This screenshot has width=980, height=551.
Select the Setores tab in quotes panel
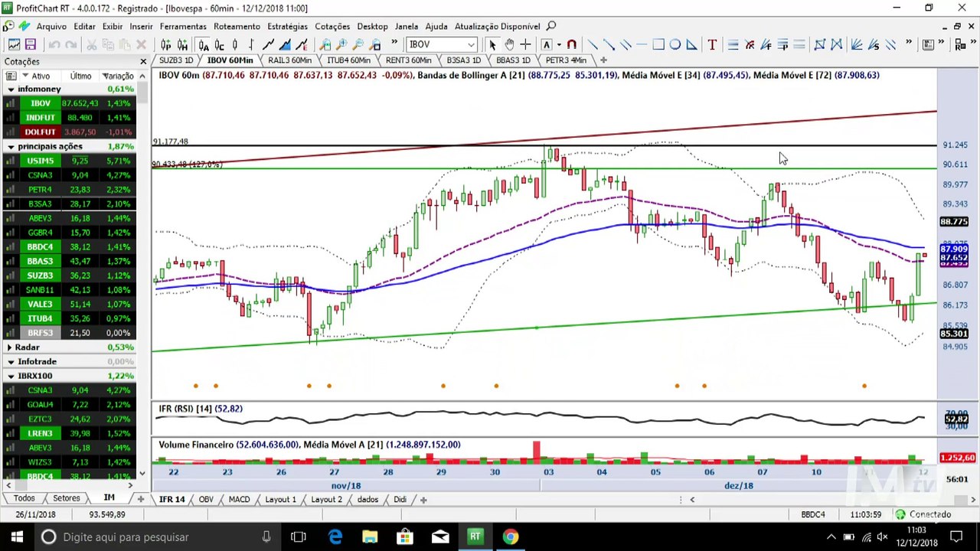[x=67, y=498]
